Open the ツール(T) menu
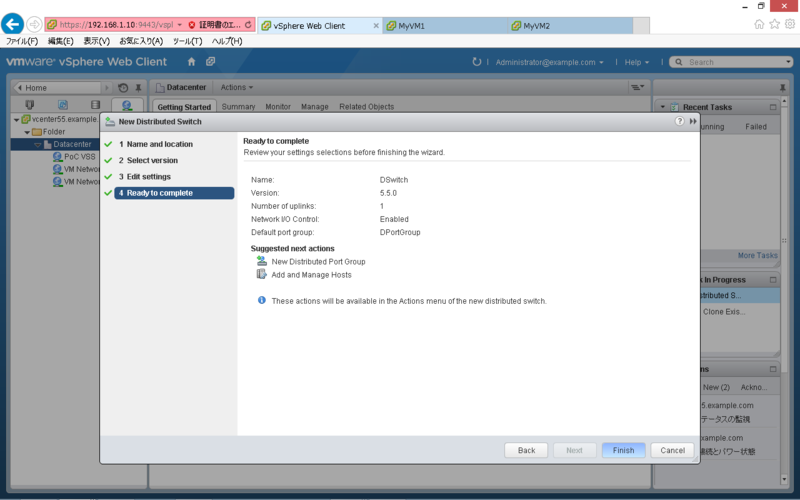800x500 pixels. tap(187, 41)
